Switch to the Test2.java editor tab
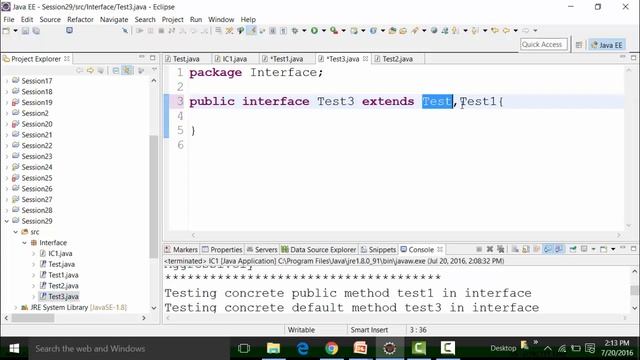 pyautogui.click(x=397, y=59)
